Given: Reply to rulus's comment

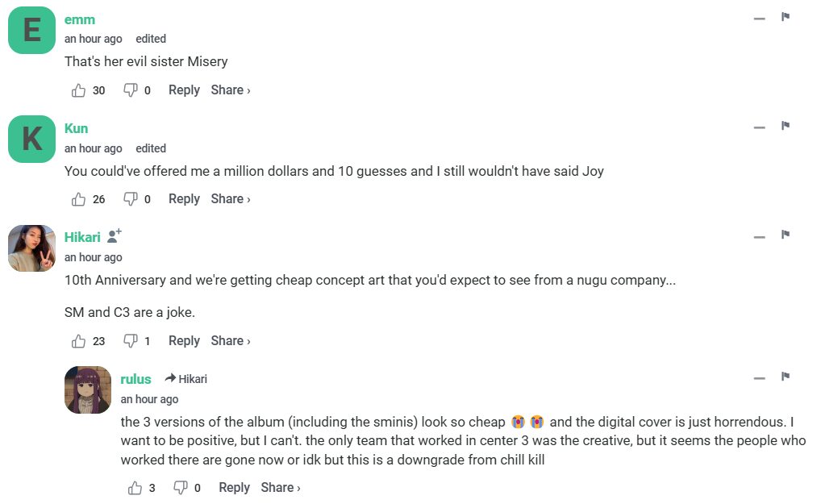Looking at the screenshot, I should pos(234,488).
